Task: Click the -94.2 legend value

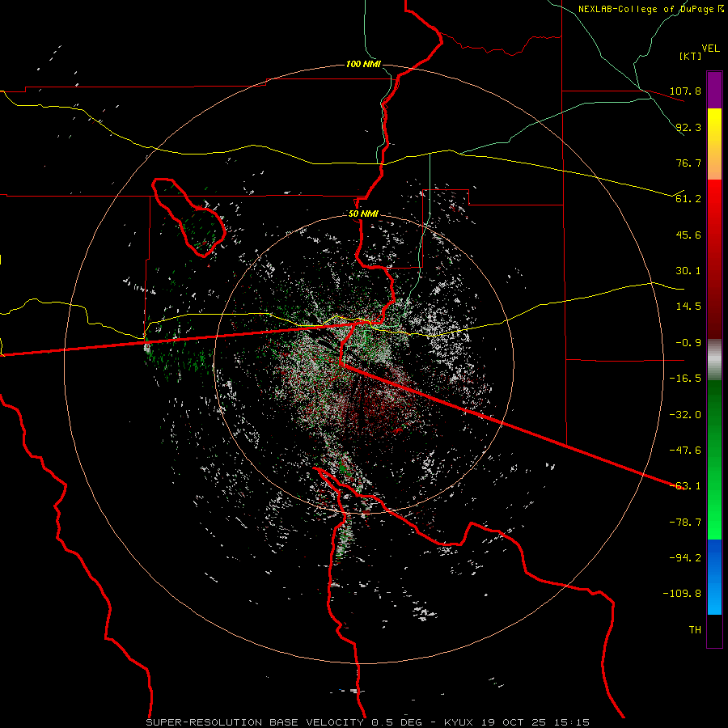Action: point(685,558)
